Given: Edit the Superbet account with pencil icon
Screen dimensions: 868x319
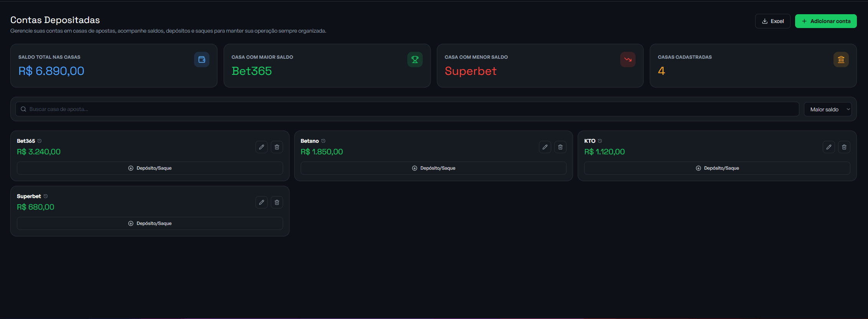Looking at the screenshot, I should (262, 202).
